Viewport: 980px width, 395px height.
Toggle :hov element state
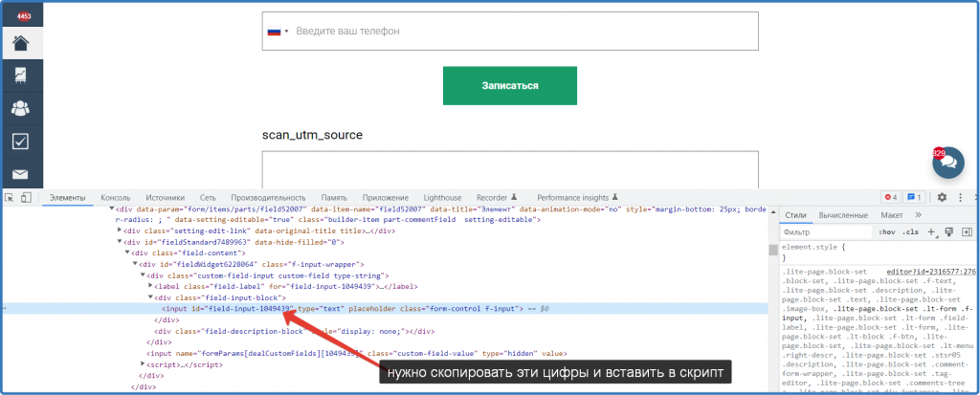click(x=887, y=232)
